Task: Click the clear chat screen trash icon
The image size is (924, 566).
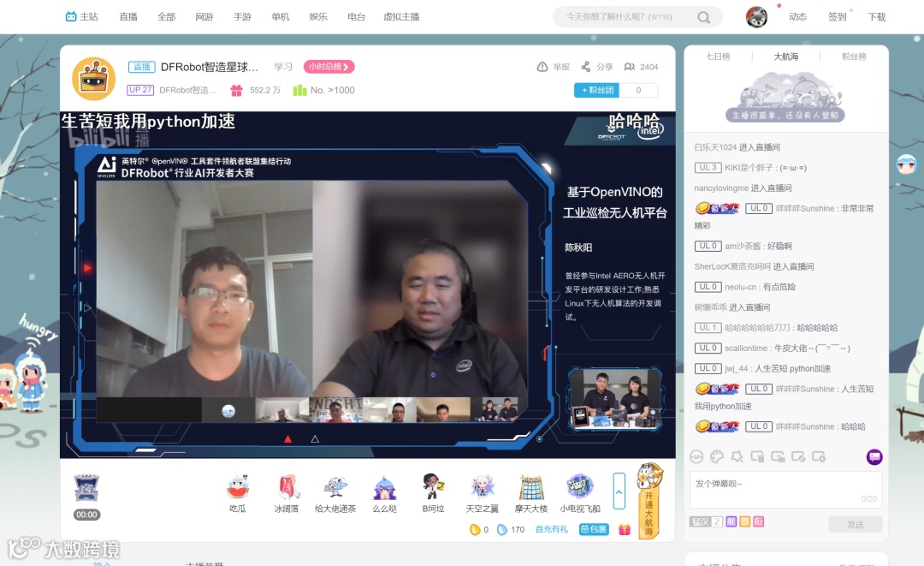Action: click(757, 456)
